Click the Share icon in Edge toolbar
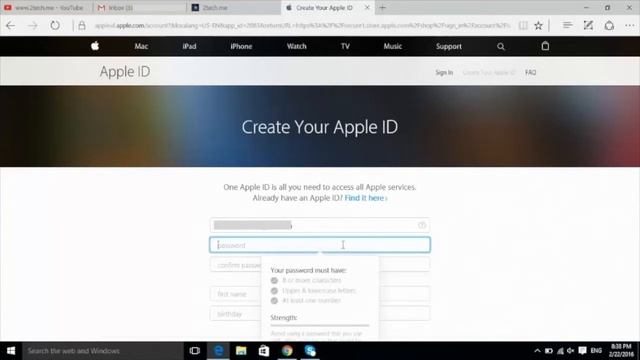The image size is (640, 360). point(609,26)
